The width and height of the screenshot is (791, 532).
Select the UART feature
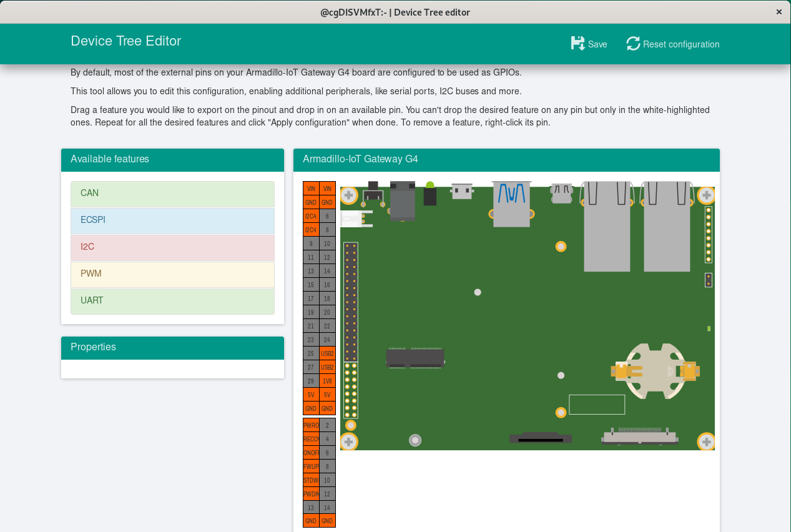(172, 301)
